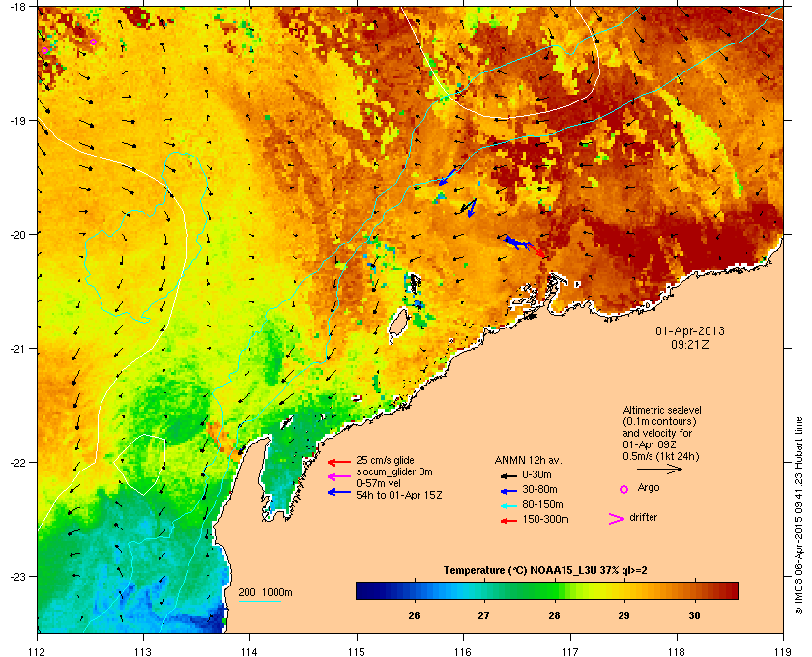812x657 pixels.
Task: Select the time label 09:21Z
Action: [690, 344]
